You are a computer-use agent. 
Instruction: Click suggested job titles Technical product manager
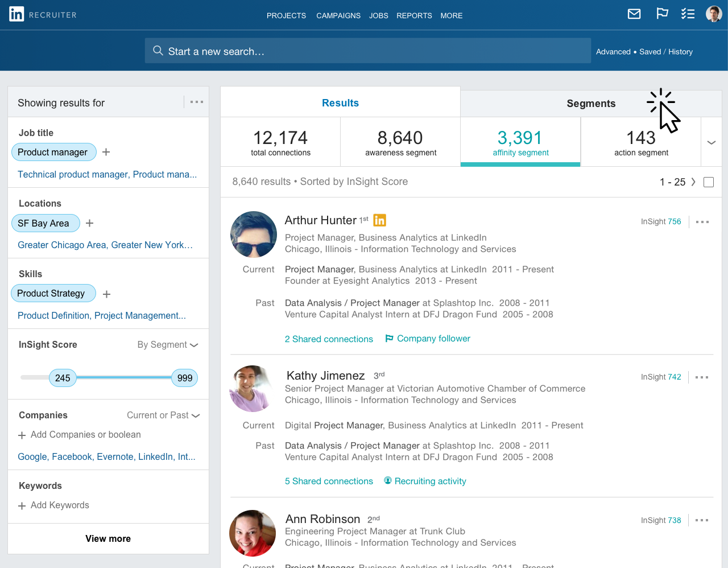73,174
